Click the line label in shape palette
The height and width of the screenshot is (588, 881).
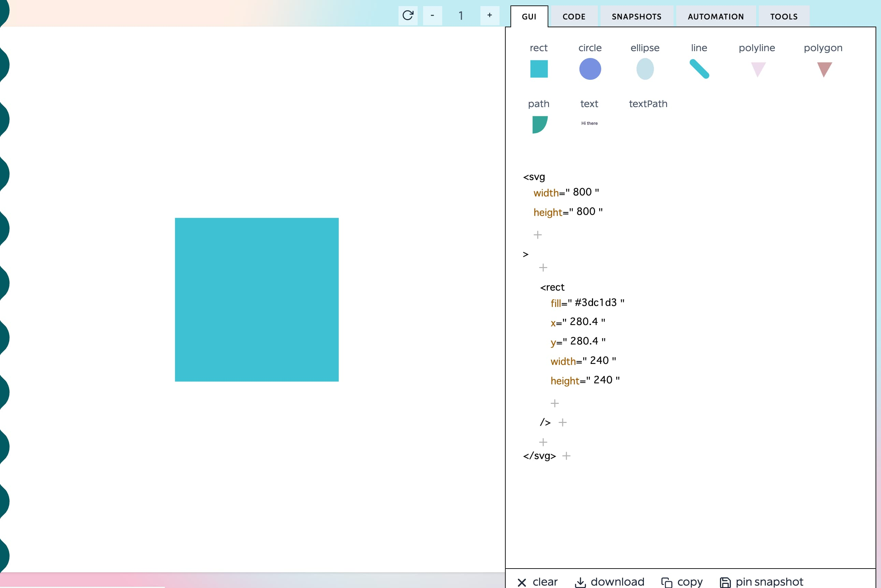coord(699,48)
